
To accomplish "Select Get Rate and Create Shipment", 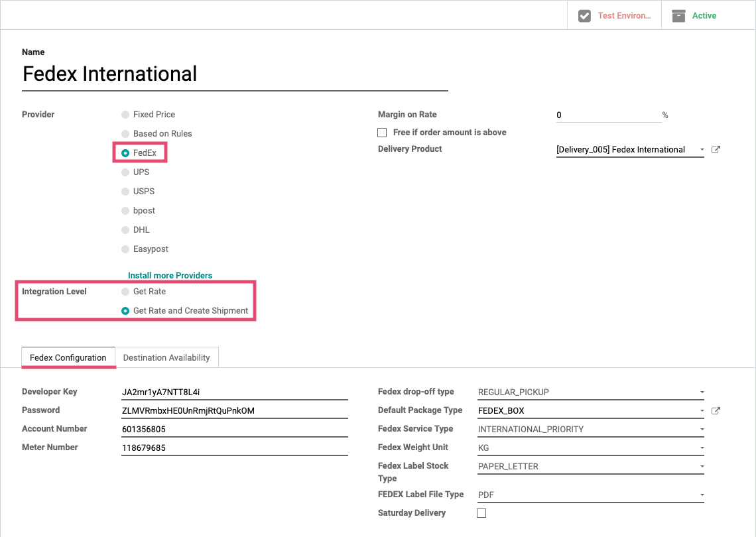I will (125, 311).
